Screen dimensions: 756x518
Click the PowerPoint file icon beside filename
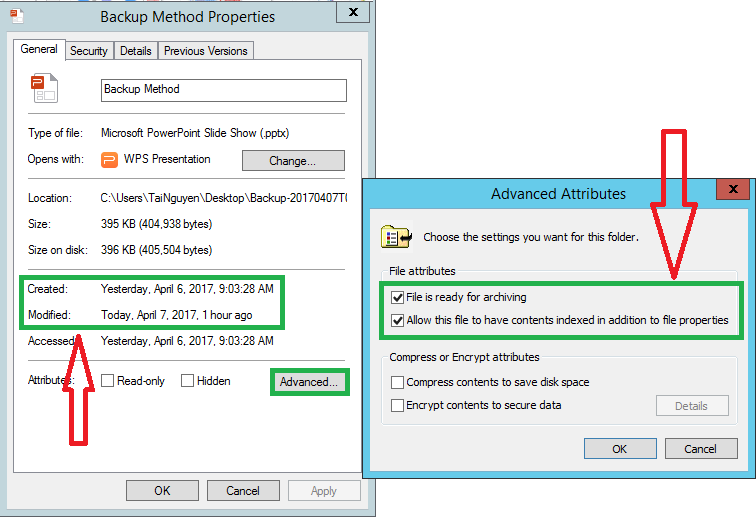coord(44,88)
